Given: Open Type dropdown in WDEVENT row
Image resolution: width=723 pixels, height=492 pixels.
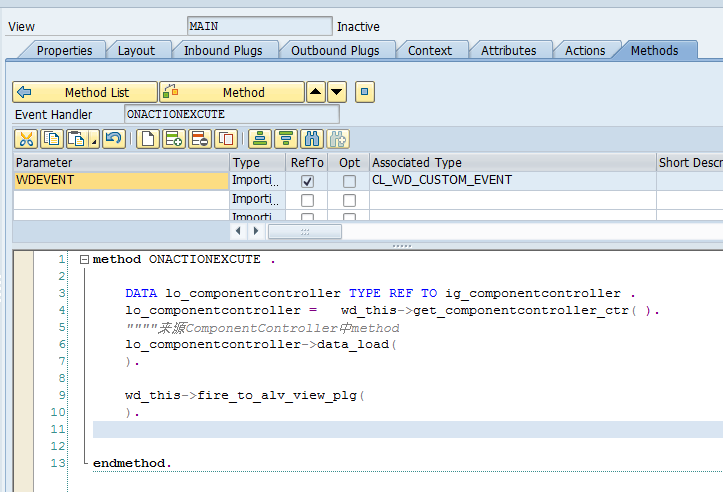Looking at the screenshot, I should (257, 180).
